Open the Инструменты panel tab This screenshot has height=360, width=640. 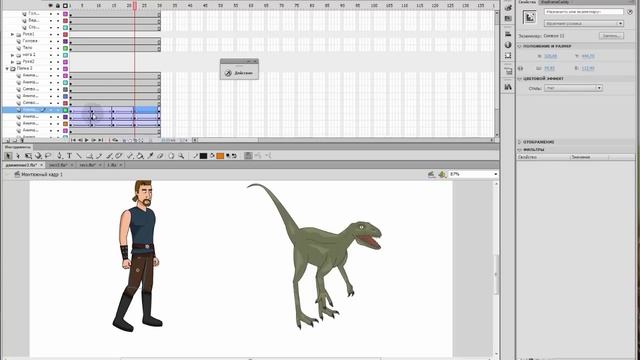[17, 147]
